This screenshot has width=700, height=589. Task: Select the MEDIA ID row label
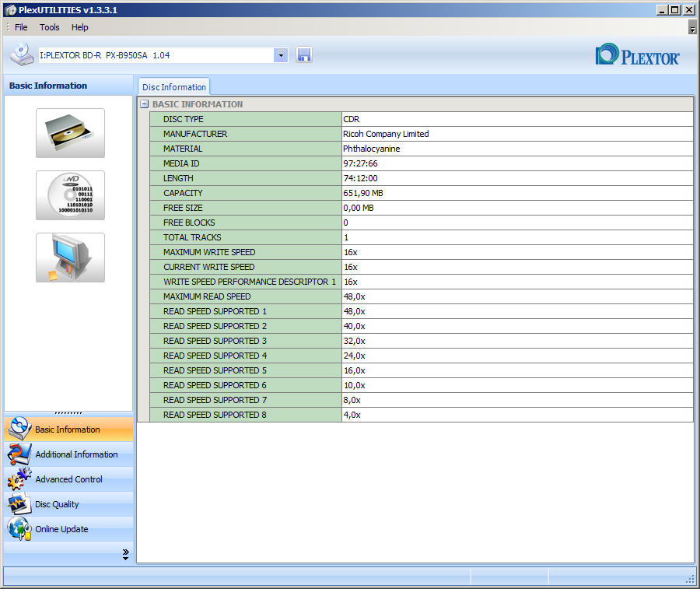[x=246, y=163]
